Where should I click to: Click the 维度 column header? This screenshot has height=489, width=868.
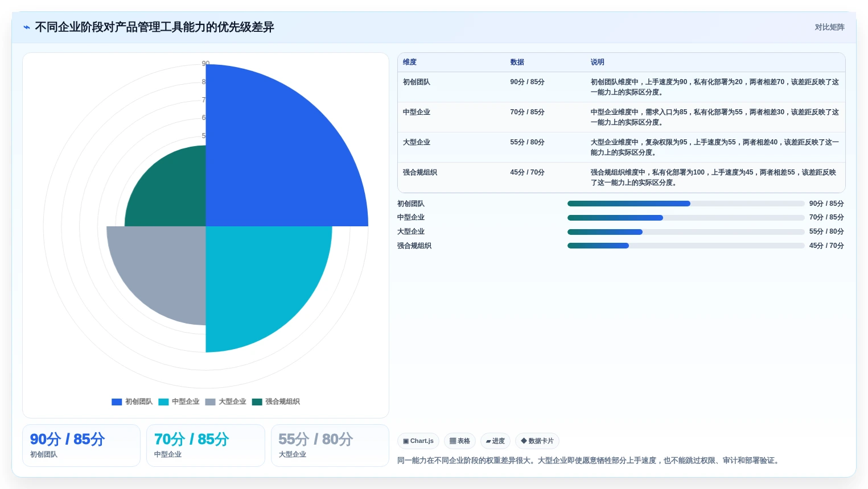pos(410,63)
